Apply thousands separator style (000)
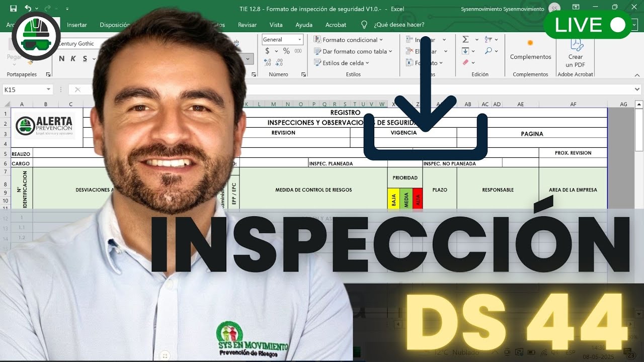Viewport: 644px width, 362px height. [x=298, y=51]
